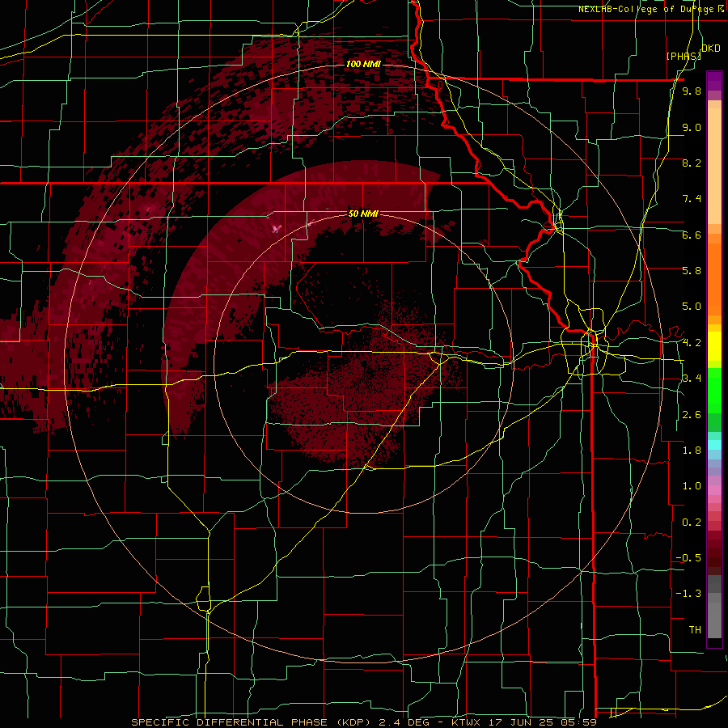The height and width of the screenshot is (728, 728).
Task: Click the 100 NMI range ring label
Action: (x=363, y=64)
